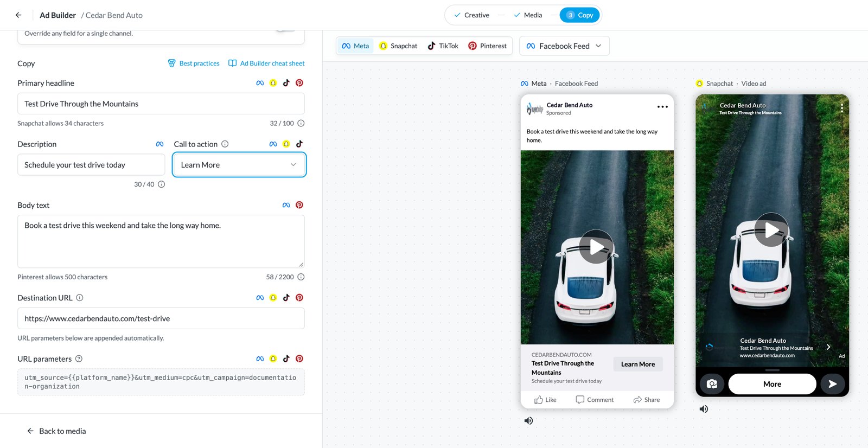Click the More button in Snapchat preview

coord(772,384)
